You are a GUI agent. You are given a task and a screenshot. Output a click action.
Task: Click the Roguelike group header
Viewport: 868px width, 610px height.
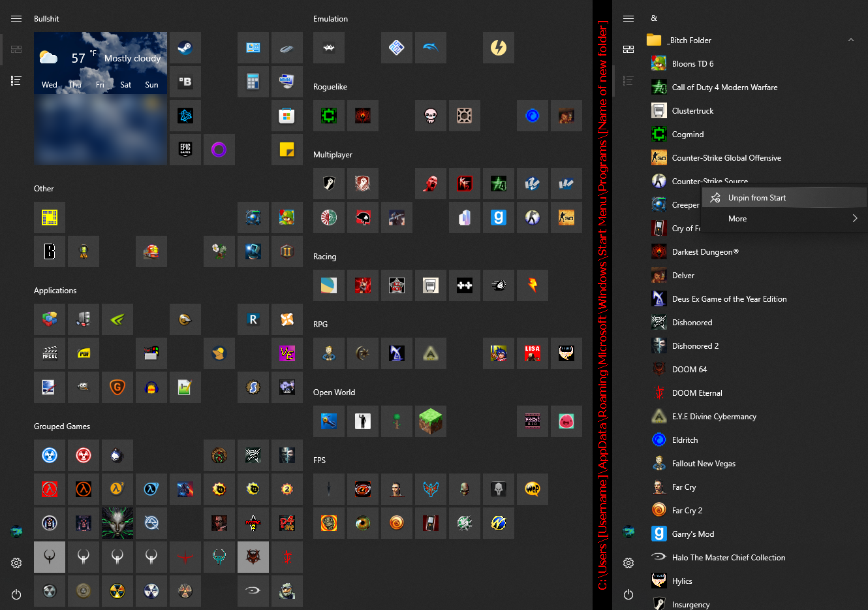click(330, 87)
